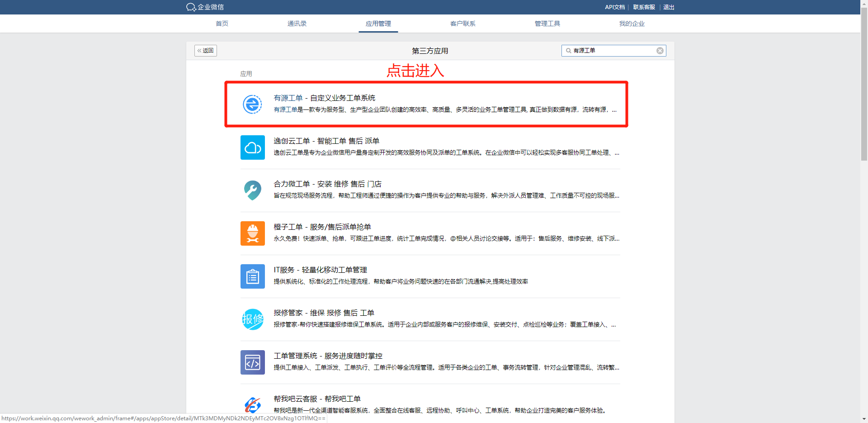
Task: Go to the 首页 tab
Action: pos(222,24)
